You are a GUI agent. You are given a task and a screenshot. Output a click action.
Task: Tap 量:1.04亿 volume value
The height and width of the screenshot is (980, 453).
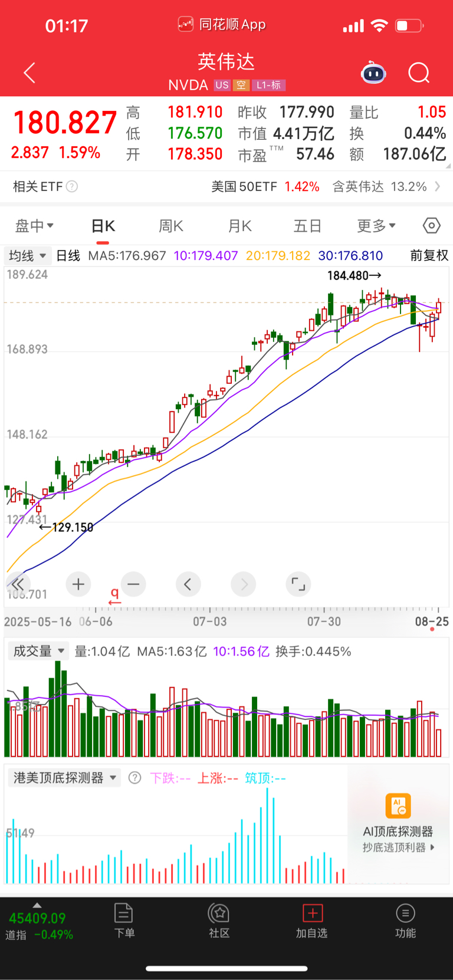click(x=102, y=652)
